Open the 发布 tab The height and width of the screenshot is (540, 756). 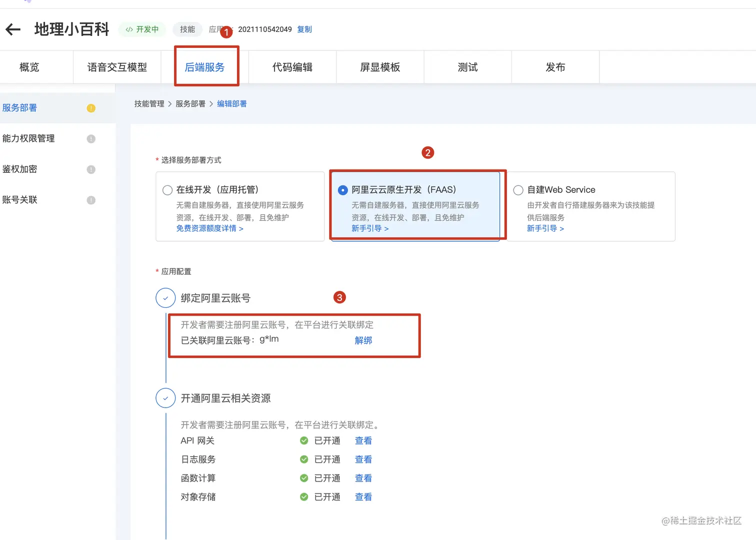point(555,67)
